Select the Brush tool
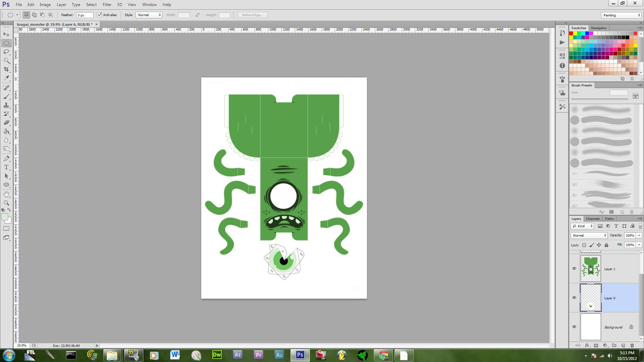The image size is (644, 362). (x=6, y=97)
